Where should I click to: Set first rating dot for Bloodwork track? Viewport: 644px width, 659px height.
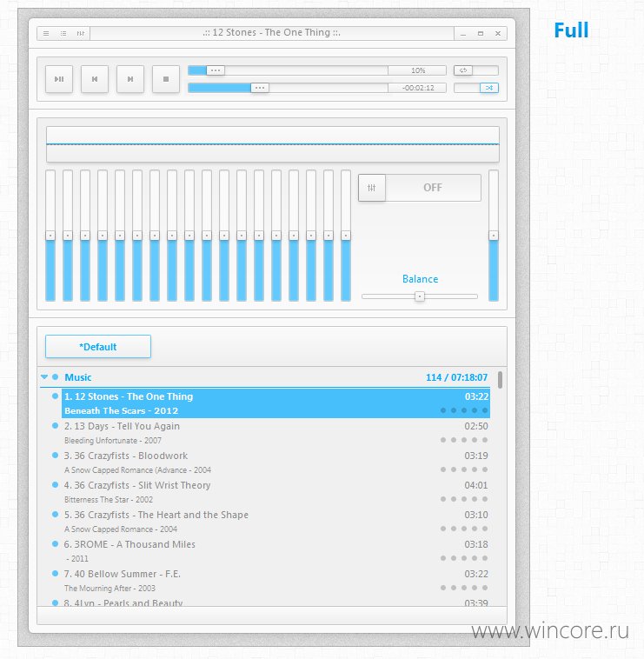pos(443,469)
